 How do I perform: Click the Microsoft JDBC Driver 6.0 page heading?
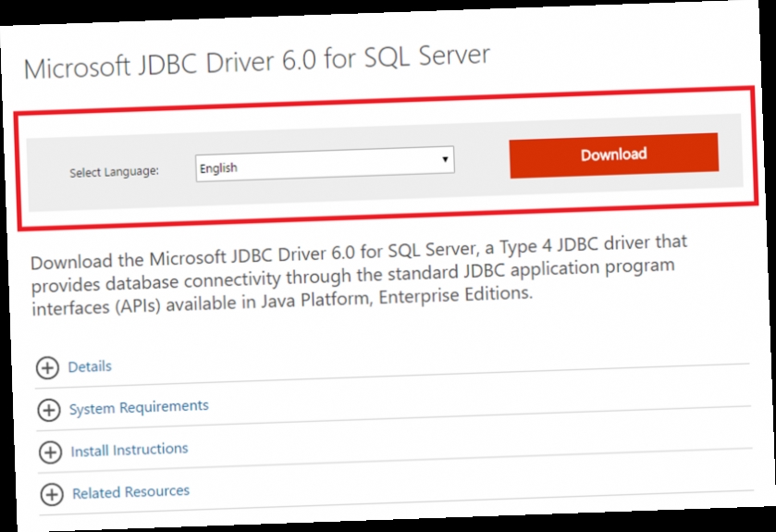[x=257, y=63]
